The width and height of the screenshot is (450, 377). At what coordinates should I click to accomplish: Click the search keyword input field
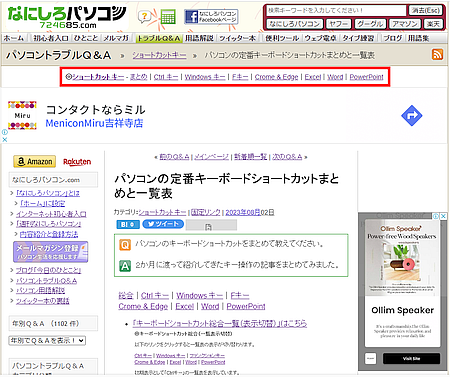point(336,10)
